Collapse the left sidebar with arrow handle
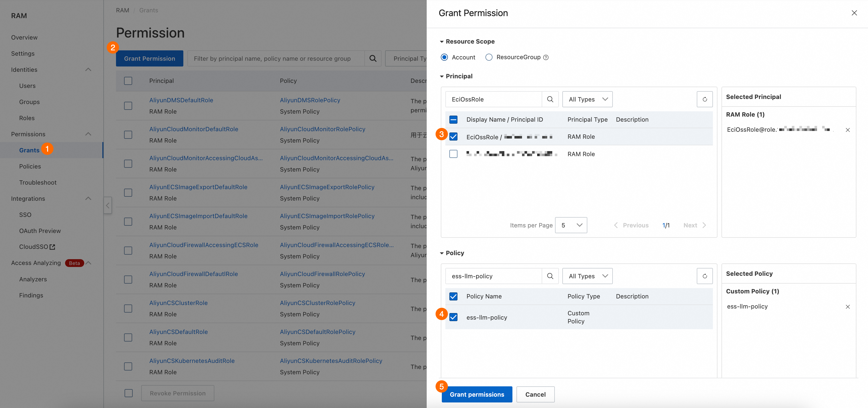 (x=107, y=205)
